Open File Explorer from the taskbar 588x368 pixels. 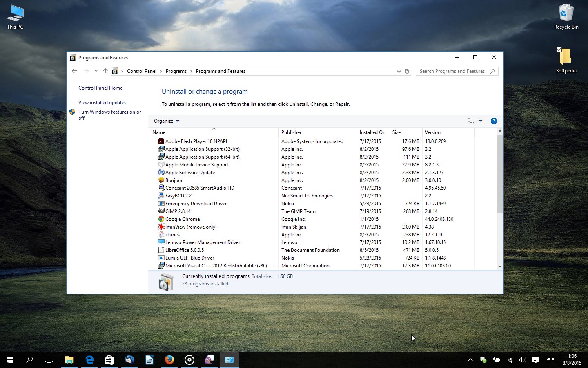click(69, 360)
